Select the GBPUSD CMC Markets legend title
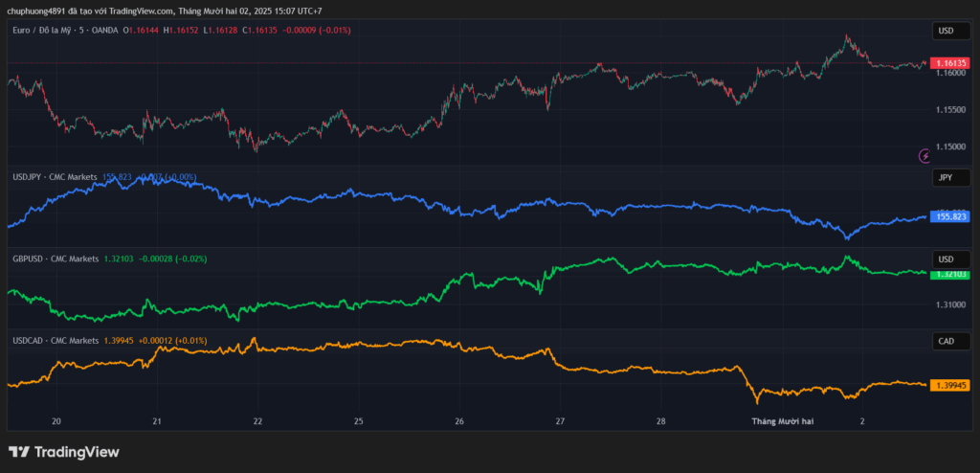980x473 pixels. [x=56, y=259]
